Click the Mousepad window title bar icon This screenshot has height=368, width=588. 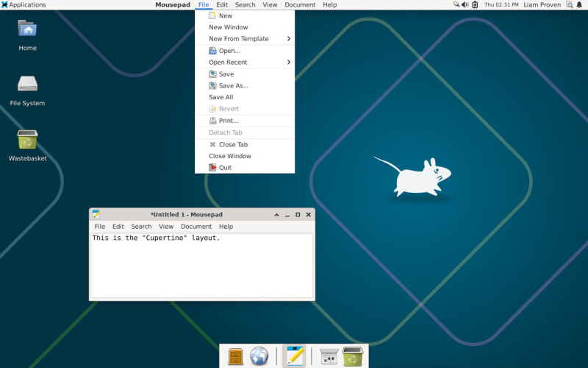tap(96, 214)
